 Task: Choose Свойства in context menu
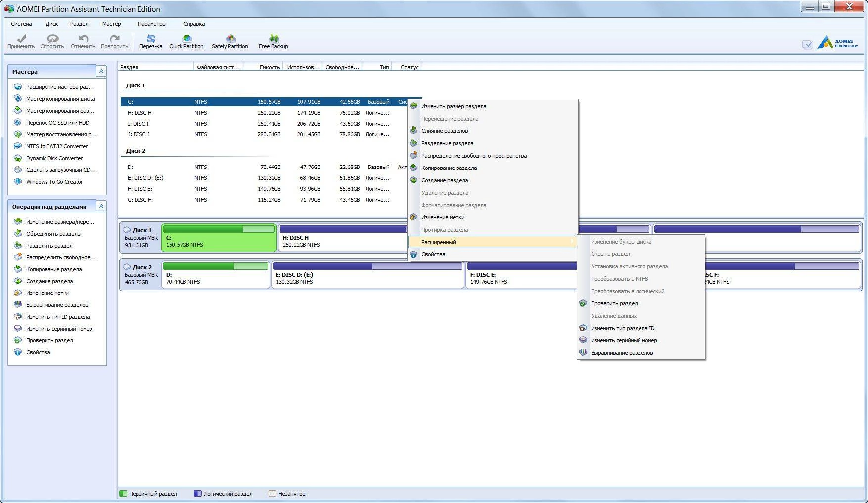[x=493, y=254]
